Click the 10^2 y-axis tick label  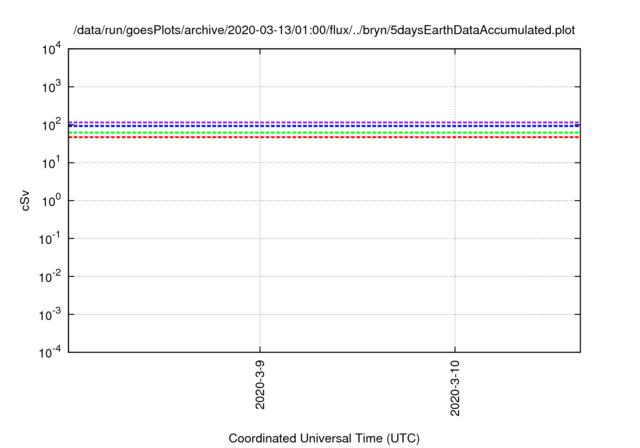tap(51, 124)
